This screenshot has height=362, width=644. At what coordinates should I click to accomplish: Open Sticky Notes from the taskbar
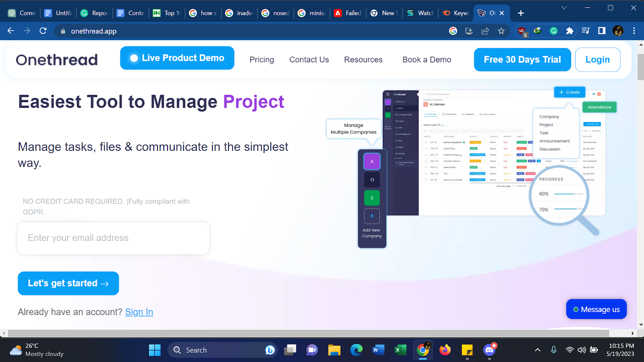pyautogui.click(x=467, y=350)
